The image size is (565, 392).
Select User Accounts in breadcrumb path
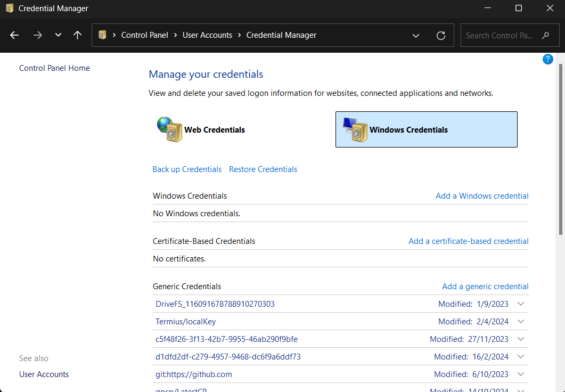[207, 35]
